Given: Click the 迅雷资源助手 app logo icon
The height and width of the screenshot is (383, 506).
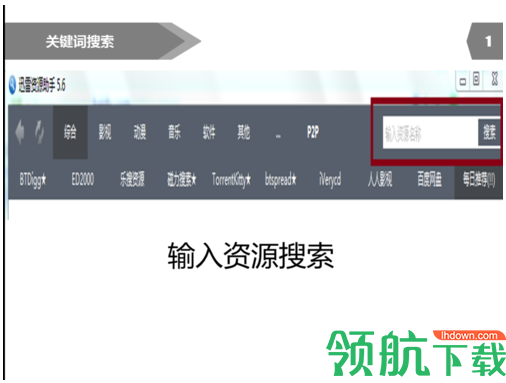Looking at the screenshot, I should tap(12, 85).
